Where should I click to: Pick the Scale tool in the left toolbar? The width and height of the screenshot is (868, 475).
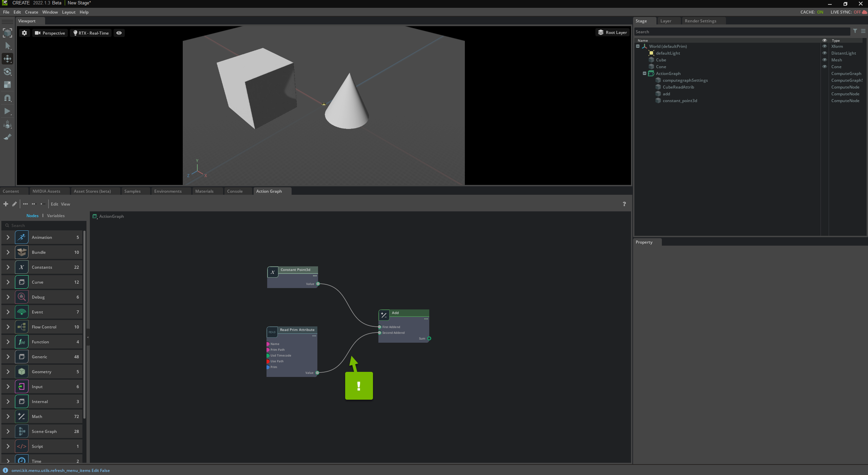tap(7, 85)
